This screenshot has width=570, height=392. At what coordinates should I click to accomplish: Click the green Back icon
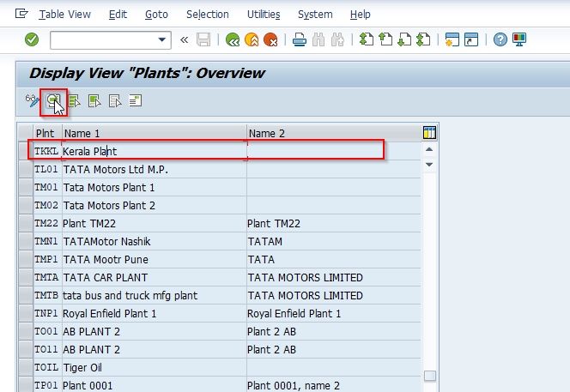tap(233, 39)
